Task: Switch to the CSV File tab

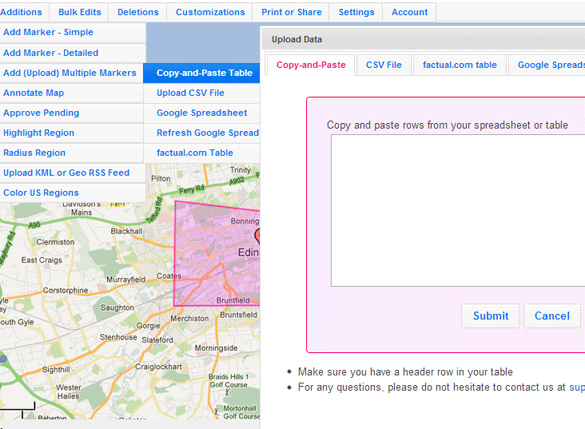Action: click(384, 65)
